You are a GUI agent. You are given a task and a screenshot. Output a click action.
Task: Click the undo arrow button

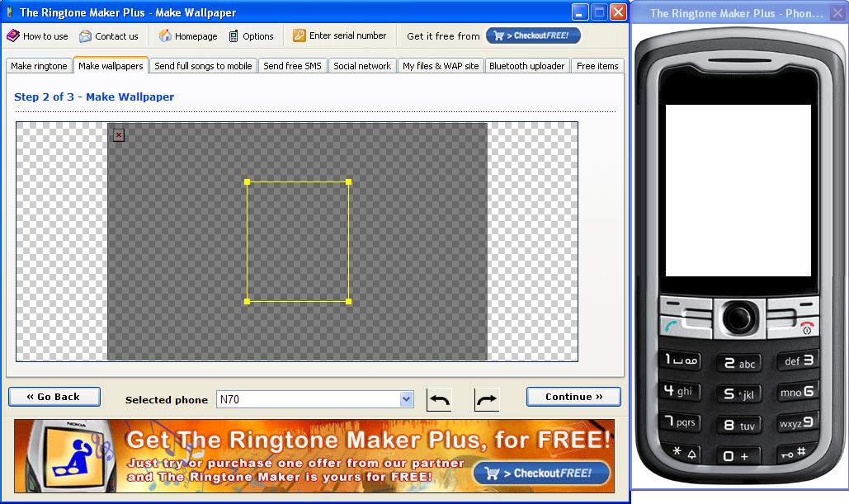[x=439, y=399]
